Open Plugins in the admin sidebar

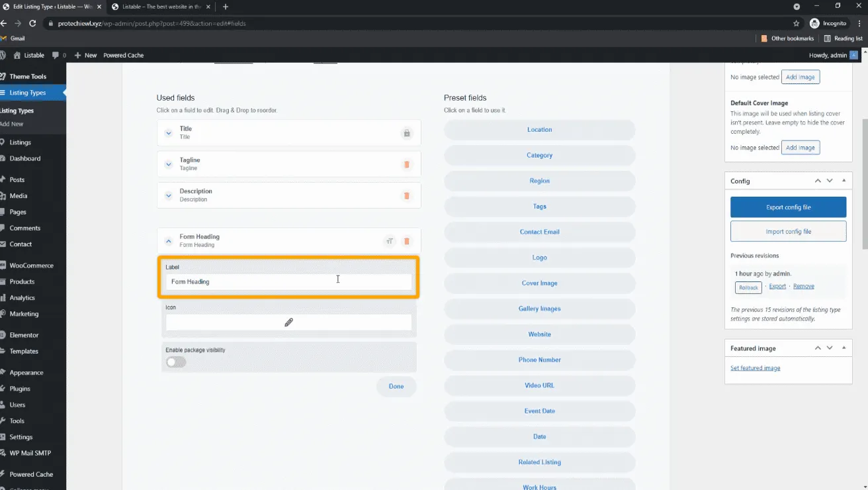pos(20,389)
